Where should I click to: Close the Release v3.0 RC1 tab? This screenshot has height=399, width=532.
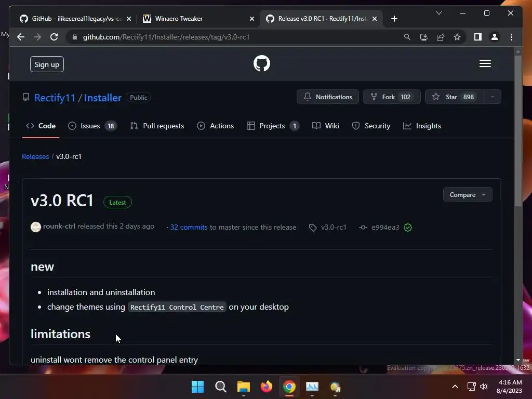(x=375, y=19)
